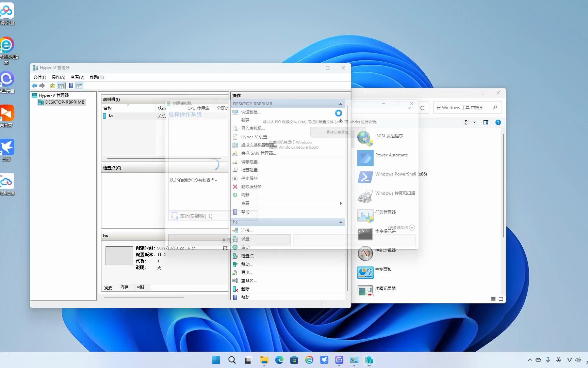Open the 帮助(H) menu

[97, 77]
